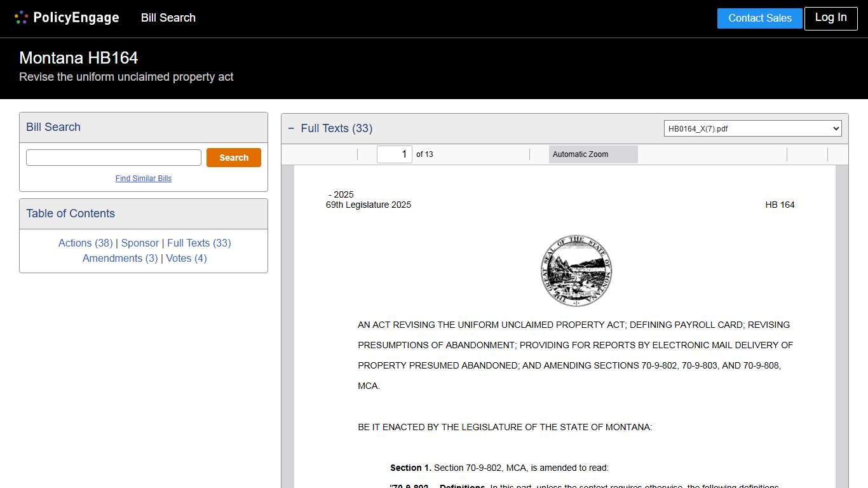Image resolution: width=868 pixels, height=488 pixels.
Task: Open Votes (4) from the Table of Contents
Action: pyautogui.click(x=186, y=258)
